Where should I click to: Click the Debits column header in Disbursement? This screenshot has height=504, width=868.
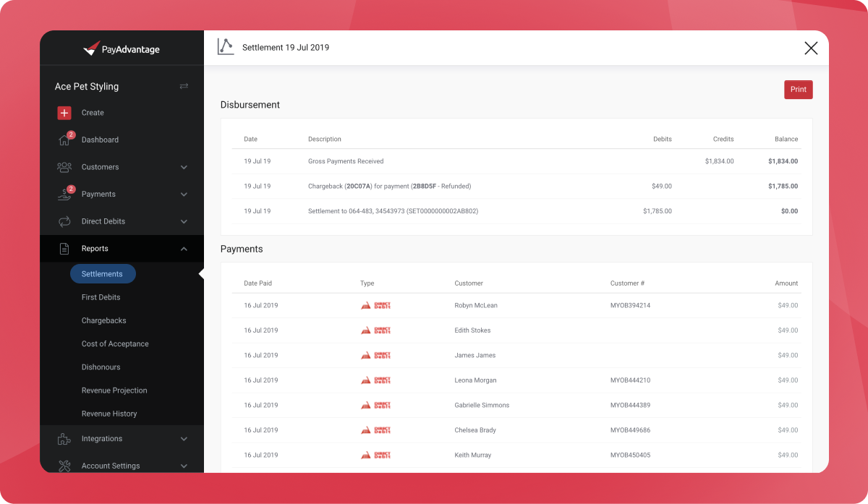click(663, 139)
